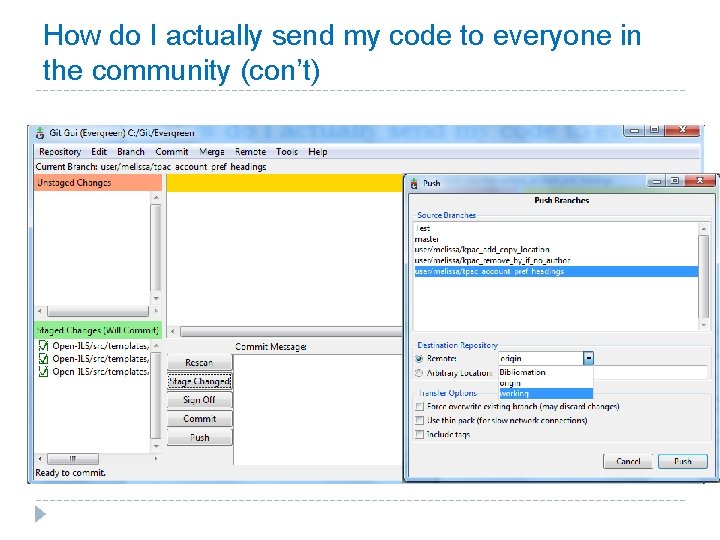The height and width of the screenshot is (540, 720).
Task: Open the Commit menu
Action: (172, 152)
